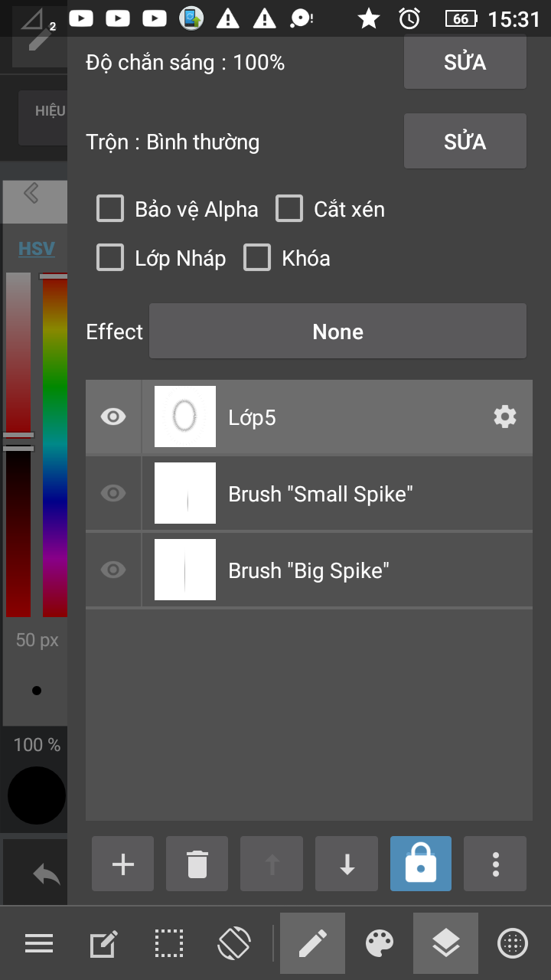Open the Effect None dropdown
Viewport: 551px width, 980px height.
tap(337, 332)
